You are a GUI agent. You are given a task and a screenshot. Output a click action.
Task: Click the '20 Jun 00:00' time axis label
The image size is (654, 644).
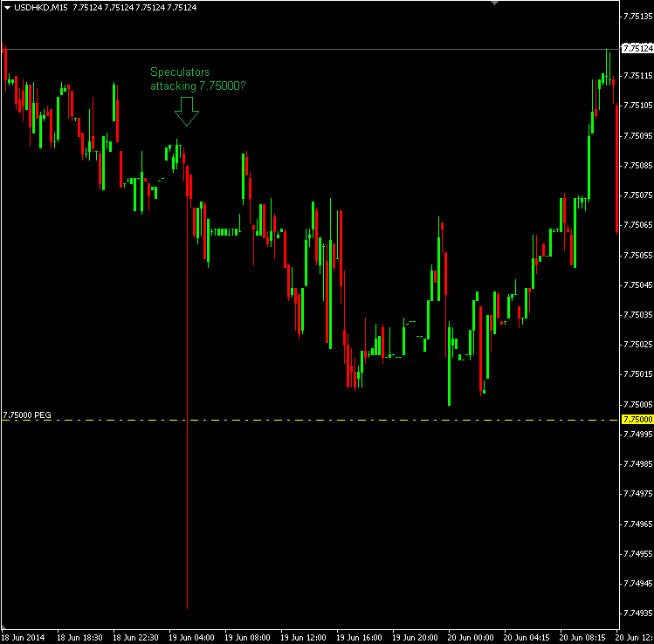tap(471, 637)
